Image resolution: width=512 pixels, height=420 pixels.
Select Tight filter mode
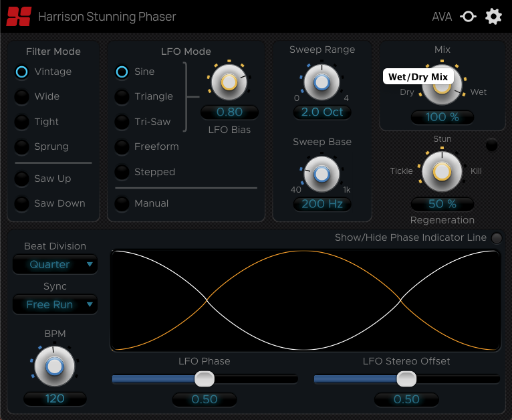point(22,122)
